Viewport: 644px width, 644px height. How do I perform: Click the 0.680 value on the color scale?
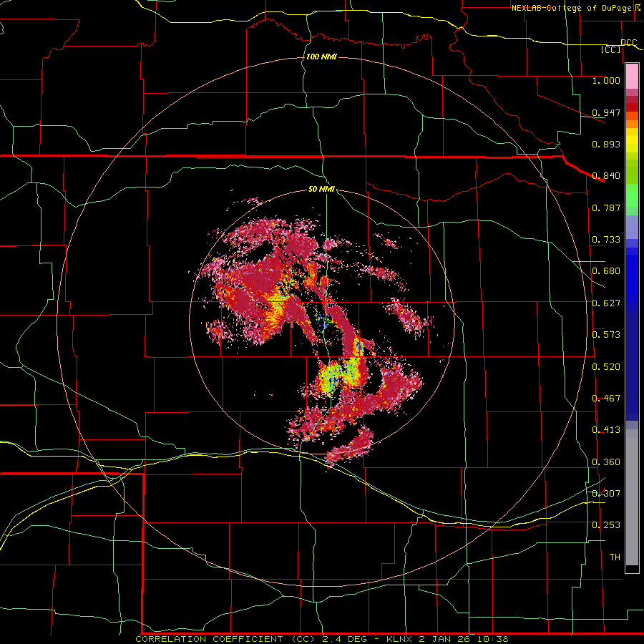click(x=606, y=271)
